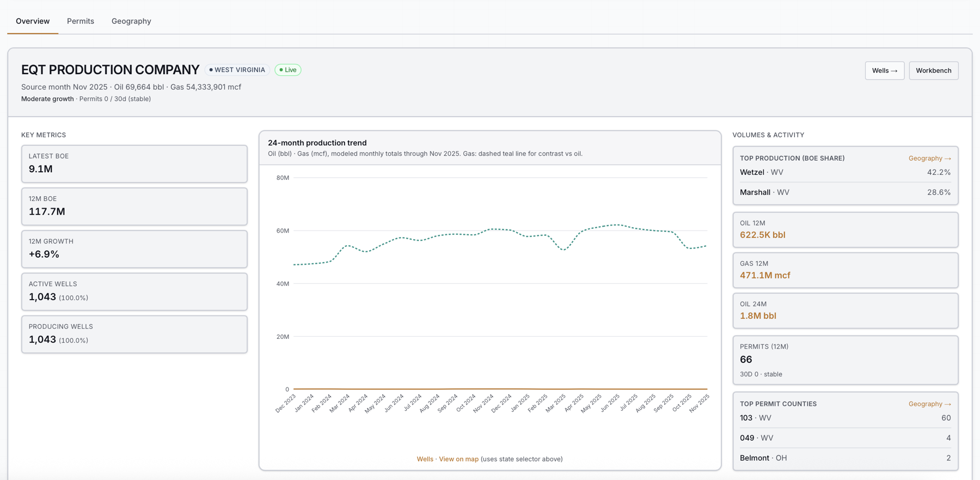This screenshot has width=980, height=480.
Task: Select the Producing Wells 1,043 card
Action: [134, 334]
